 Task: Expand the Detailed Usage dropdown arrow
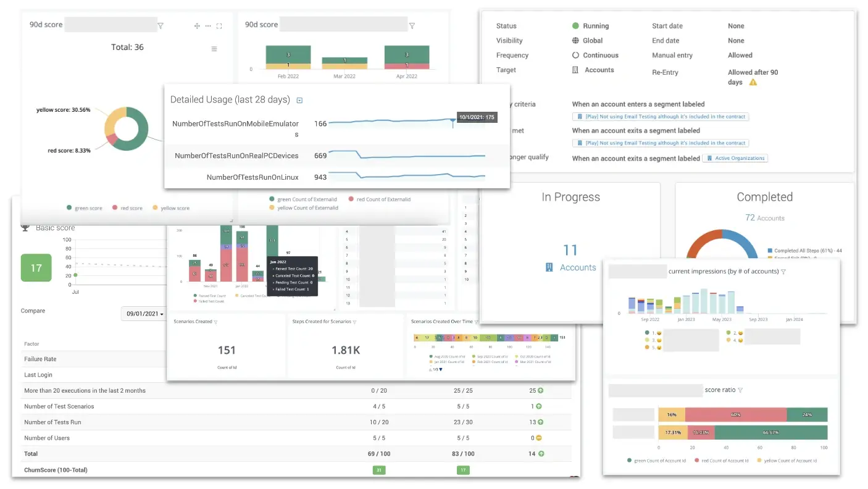click(299, 100)
